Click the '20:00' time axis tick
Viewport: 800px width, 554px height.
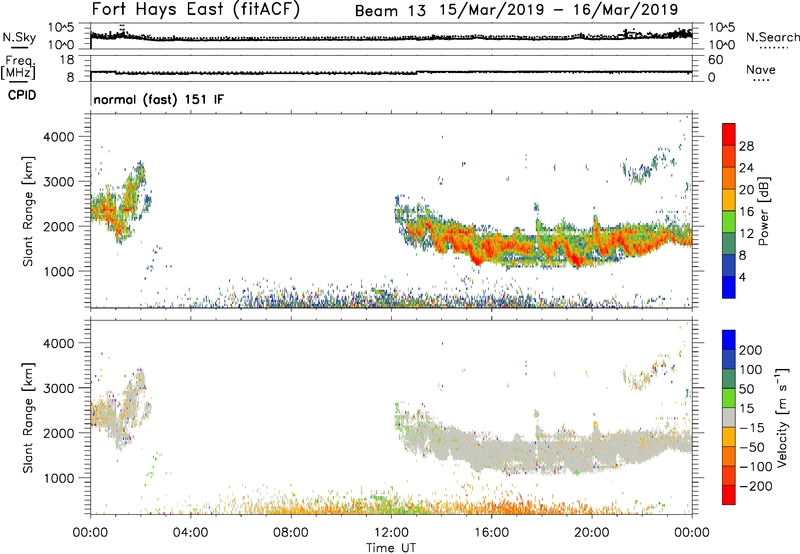click(x=592, y=533)
